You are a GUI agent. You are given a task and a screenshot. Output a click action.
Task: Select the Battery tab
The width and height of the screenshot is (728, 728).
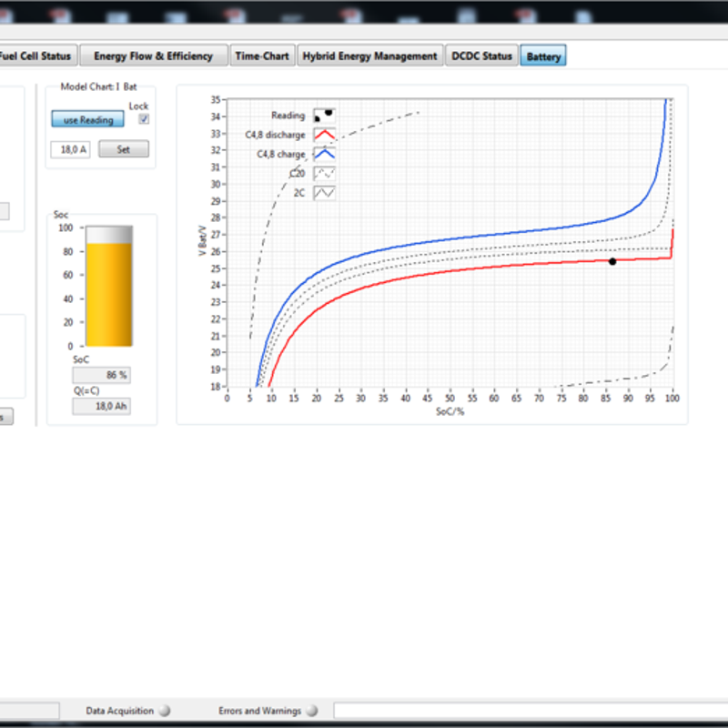tap(543, 56)
